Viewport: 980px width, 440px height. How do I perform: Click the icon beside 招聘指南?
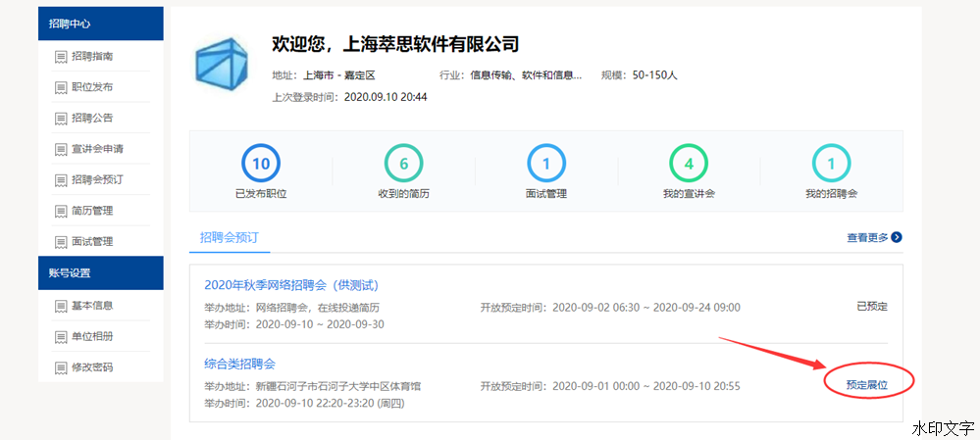(x=61, y=57)
